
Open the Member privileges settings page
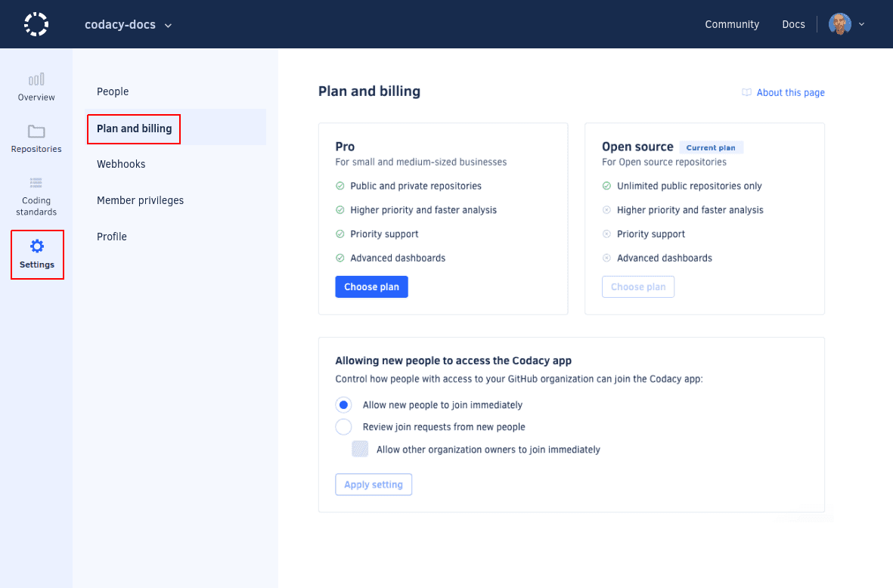[x=140, y=200]
